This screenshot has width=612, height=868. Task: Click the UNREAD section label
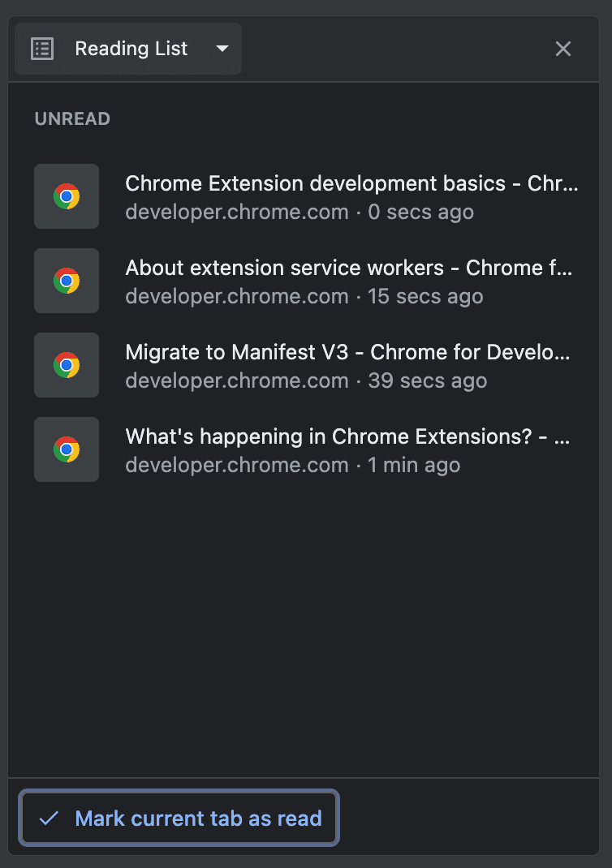[72, 118]
